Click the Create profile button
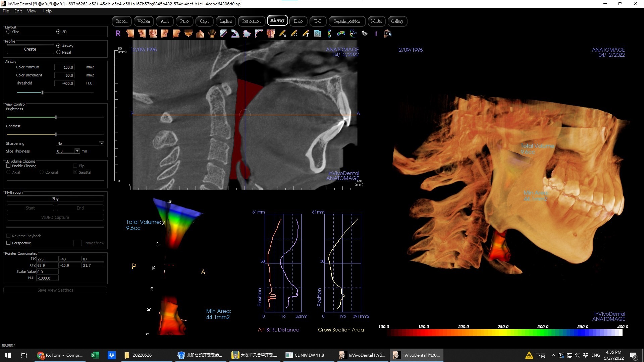Image resolution: width=644 pixels, height=362 pixels. (x=30, y=49)
